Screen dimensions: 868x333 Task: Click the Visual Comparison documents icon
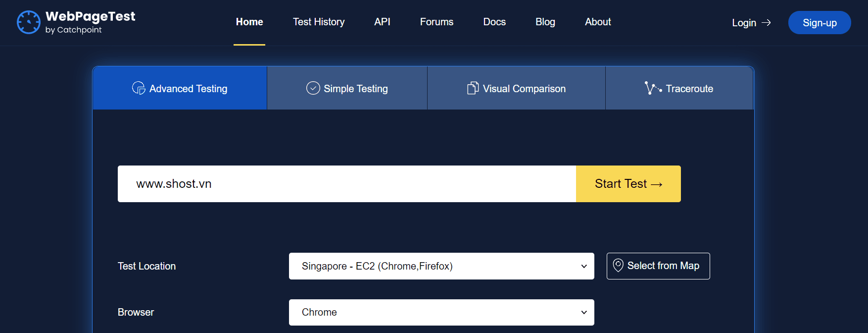point(473,88)
